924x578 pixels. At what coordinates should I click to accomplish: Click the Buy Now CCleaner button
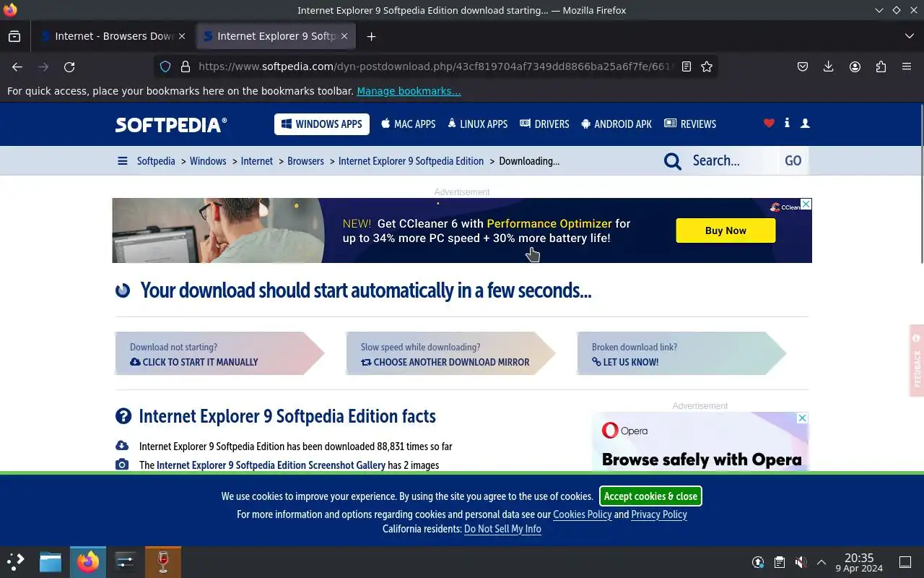[725, 230]
